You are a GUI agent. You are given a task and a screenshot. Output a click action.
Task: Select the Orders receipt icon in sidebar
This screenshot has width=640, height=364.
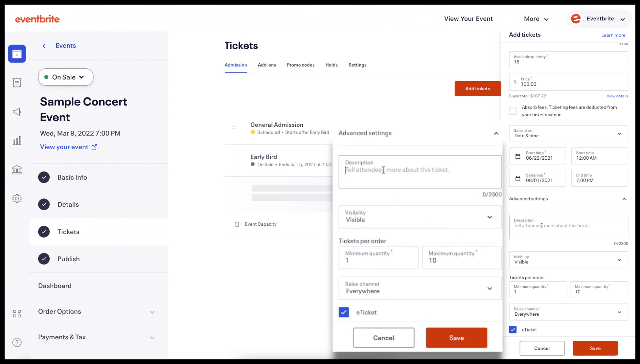[x=17, y=83]
